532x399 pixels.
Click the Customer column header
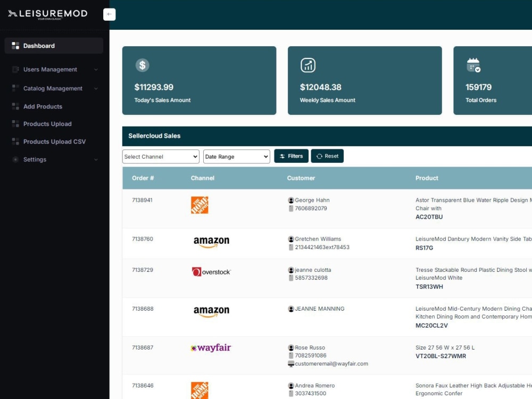(301, 178)
